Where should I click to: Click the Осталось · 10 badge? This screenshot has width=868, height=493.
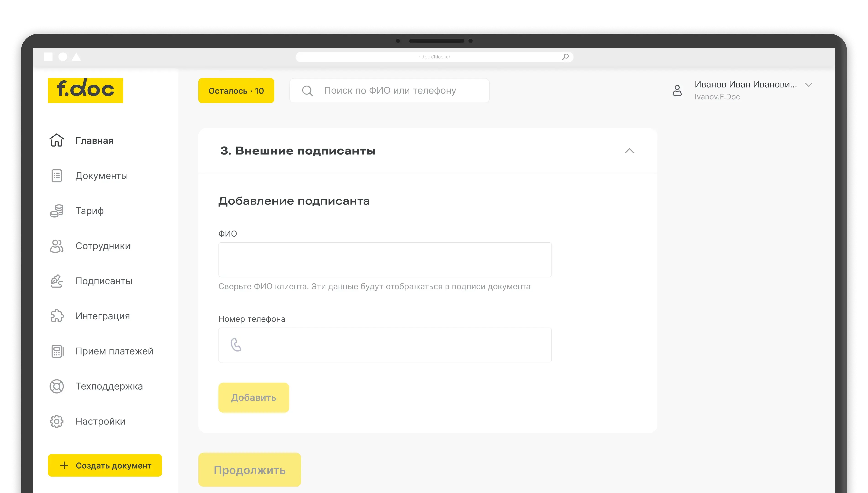[236, 91]
